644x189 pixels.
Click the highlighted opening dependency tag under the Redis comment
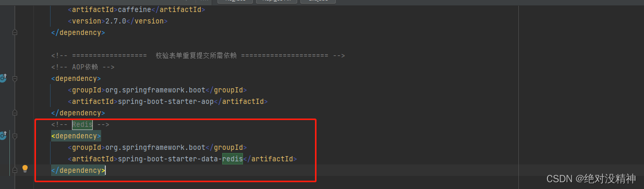click(76, 136)
